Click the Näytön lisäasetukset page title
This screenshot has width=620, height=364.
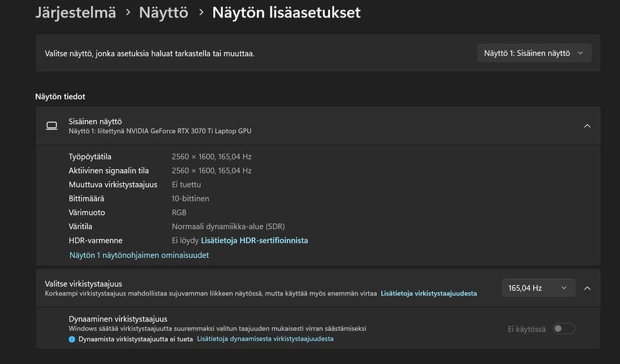pos(286,12)
